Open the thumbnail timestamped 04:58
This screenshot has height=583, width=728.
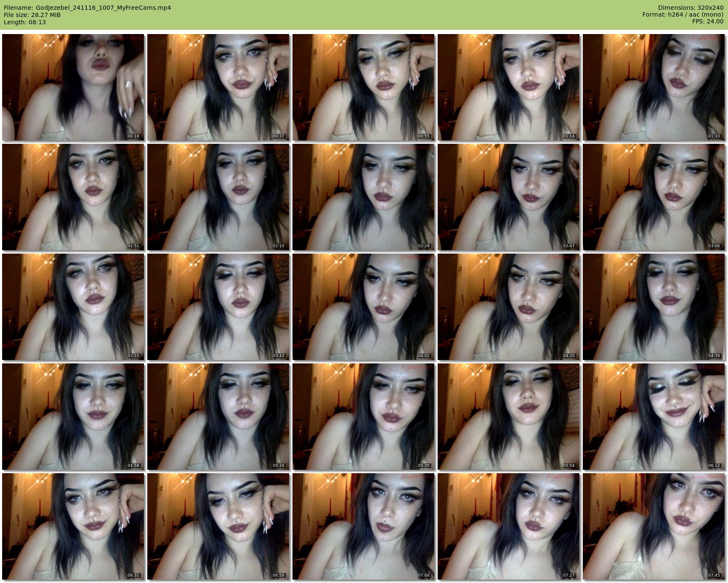73,417
